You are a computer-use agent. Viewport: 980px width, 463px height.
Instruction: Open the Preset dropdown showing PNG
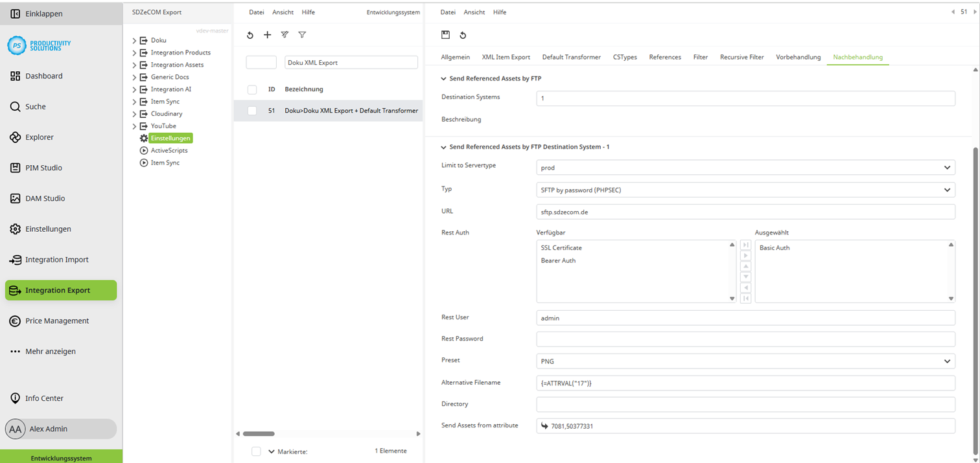pos(947,361)
